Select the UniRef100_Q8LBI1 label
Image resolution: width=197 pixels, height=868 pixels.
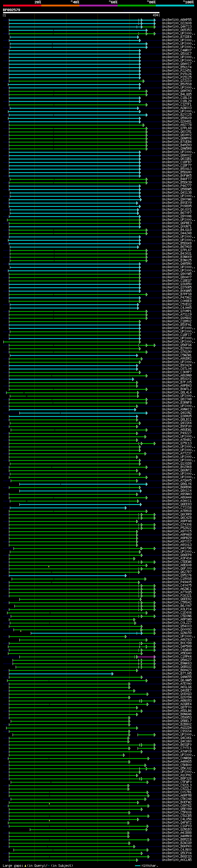[177, 419]
